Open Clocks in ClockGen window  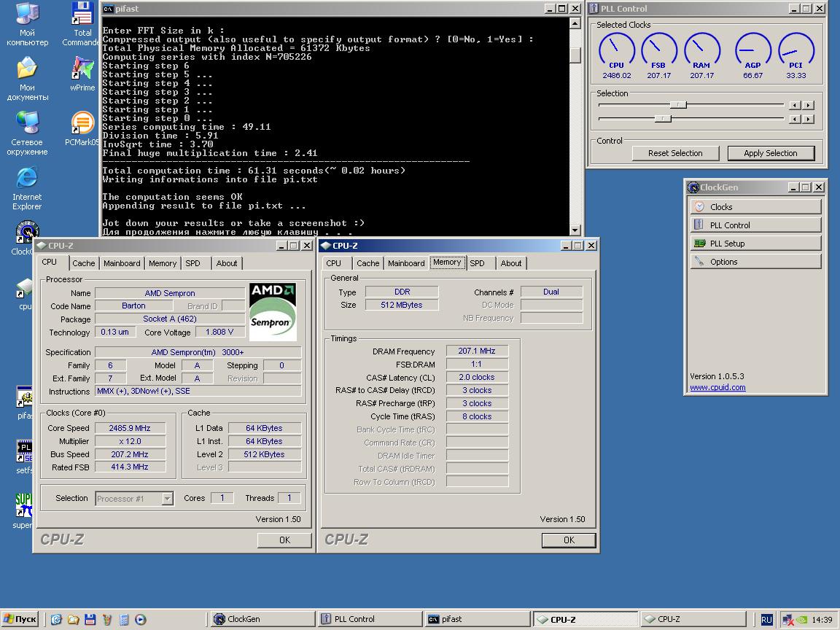(x=756, y=207)
